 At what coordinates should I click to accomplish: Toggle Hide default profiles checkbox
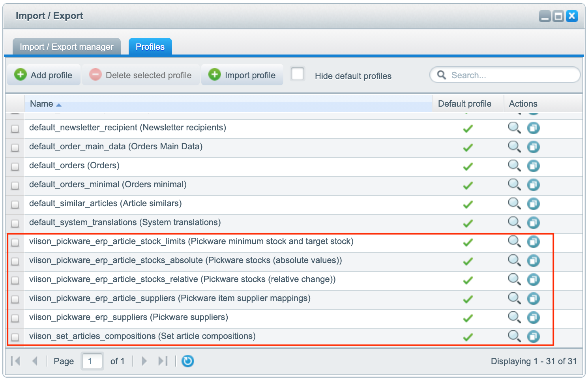pyautogui.click(x=298, y=74)
